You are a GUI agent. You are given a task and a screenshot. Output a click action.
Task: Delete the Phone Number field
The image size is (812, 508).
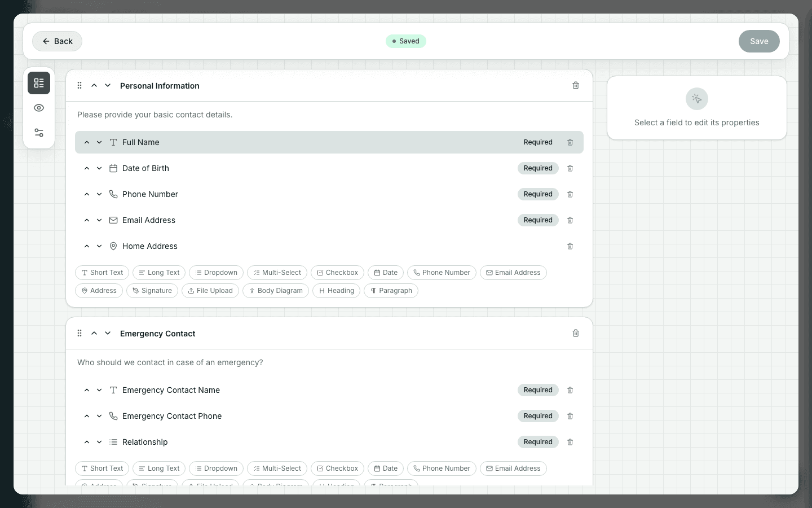coord(570,194)
